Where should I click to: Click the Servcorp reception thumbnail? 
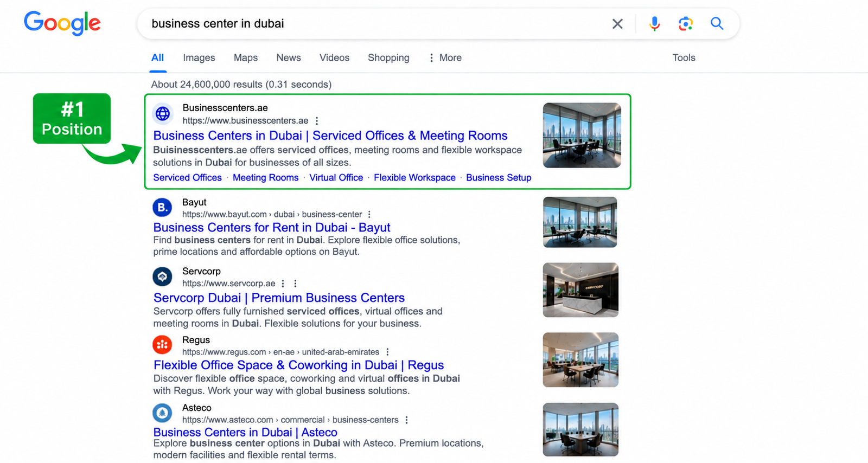[x=580, y=290]
